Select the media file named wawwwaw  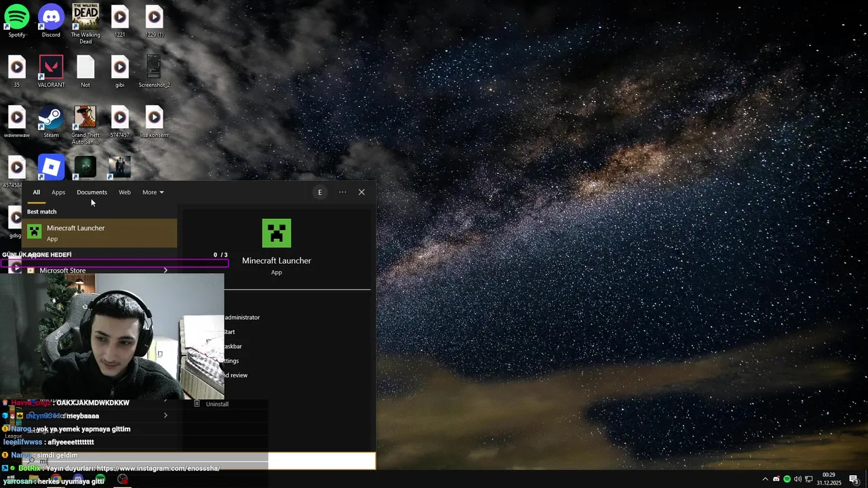(x=17, y=122)
